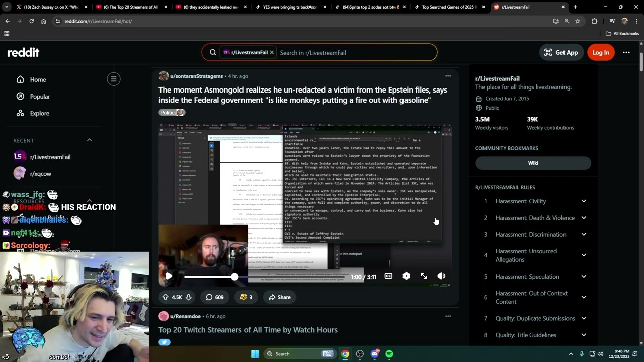Open the Wiki community bookmark
644x362 pixels.
point(533,163)
